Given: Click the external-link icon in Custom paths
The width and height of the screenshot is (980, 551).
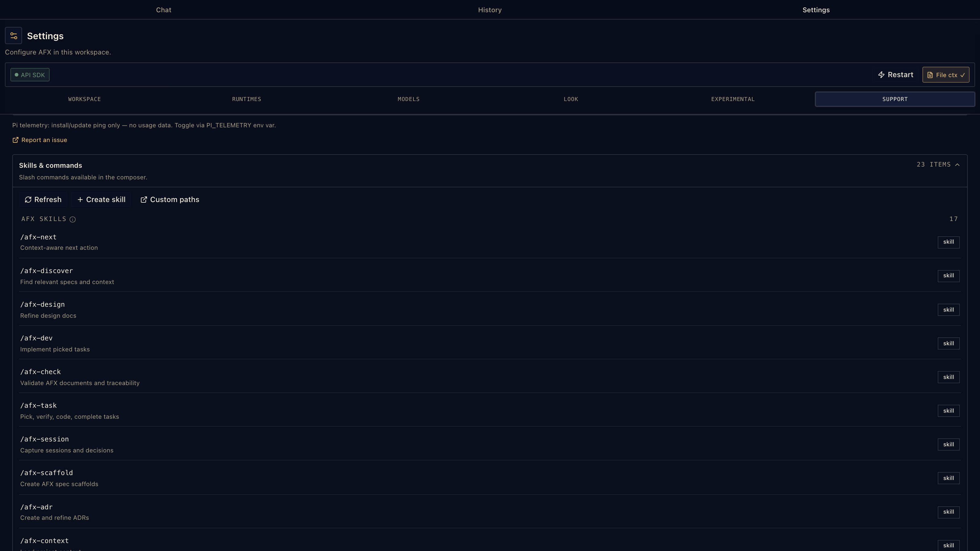Looking at the screenshot, I should [144, 200].
